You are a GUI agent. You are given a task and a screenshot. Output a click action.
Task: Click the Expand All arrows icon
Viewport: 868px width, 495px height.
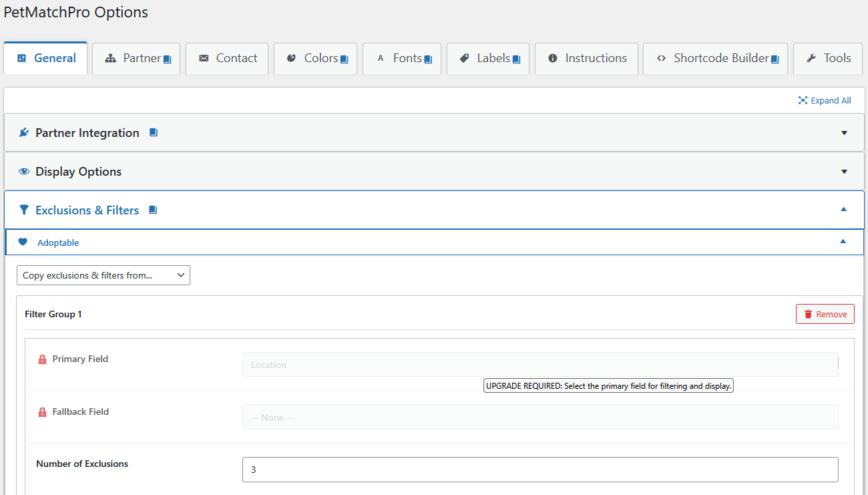pyautogui.click(x=803, y=100)
